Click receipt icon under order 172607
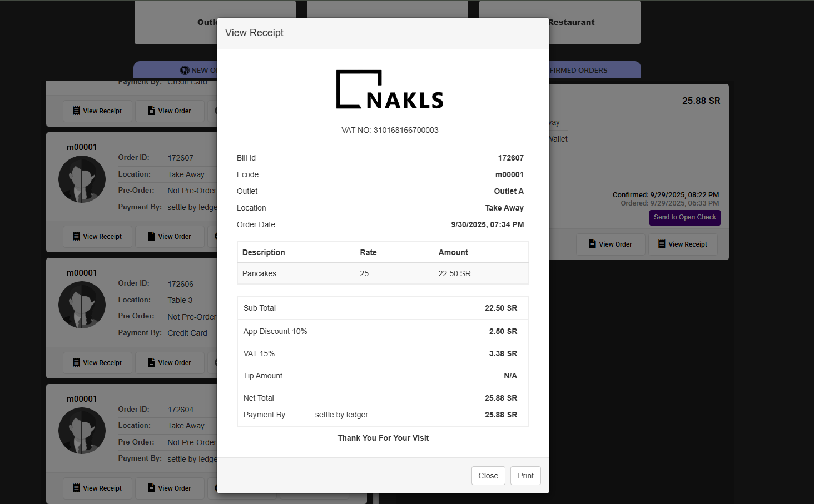814x504 pixels. 76,236
